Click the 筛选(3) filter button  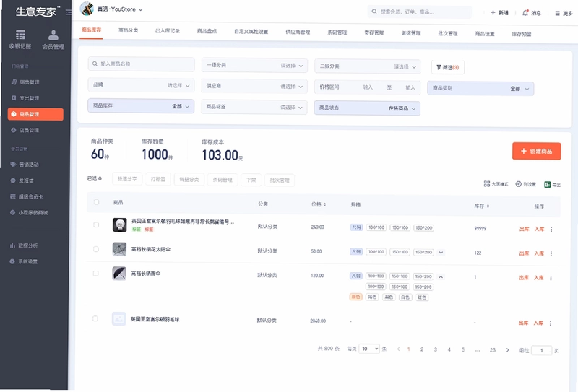pos(447,67)
